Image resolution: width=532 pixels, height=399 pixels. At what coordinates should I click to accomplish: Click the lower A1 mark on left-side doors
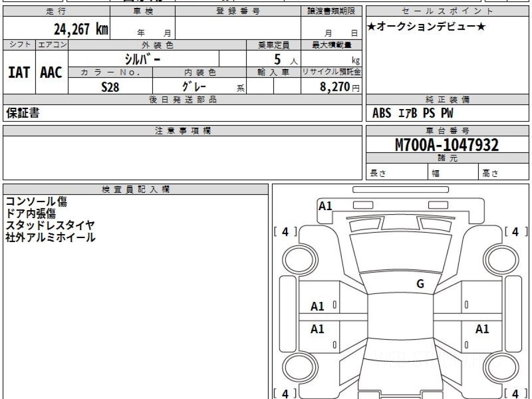[x=317, y=329]
